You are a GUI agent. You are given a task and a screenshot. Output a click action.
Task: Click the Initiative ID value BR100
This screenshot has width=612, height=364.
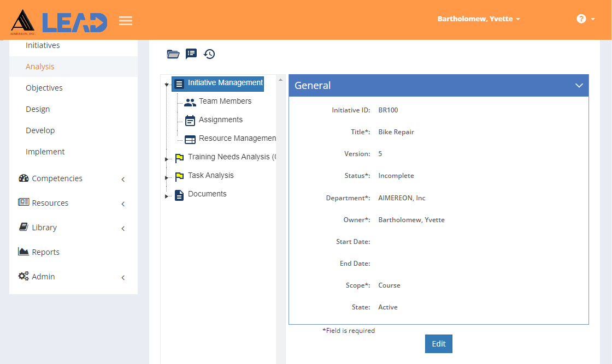pyautogui.click(x=388, y=110)
